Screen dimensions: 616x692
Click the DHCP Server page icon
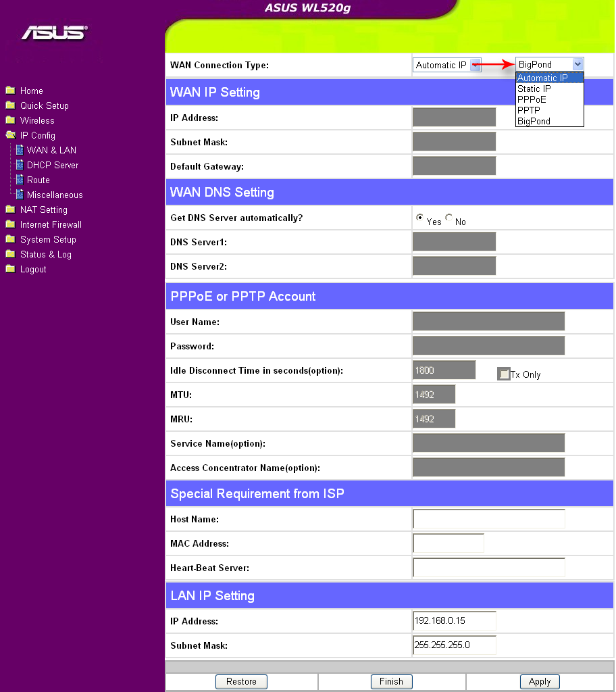coord(20,165)
